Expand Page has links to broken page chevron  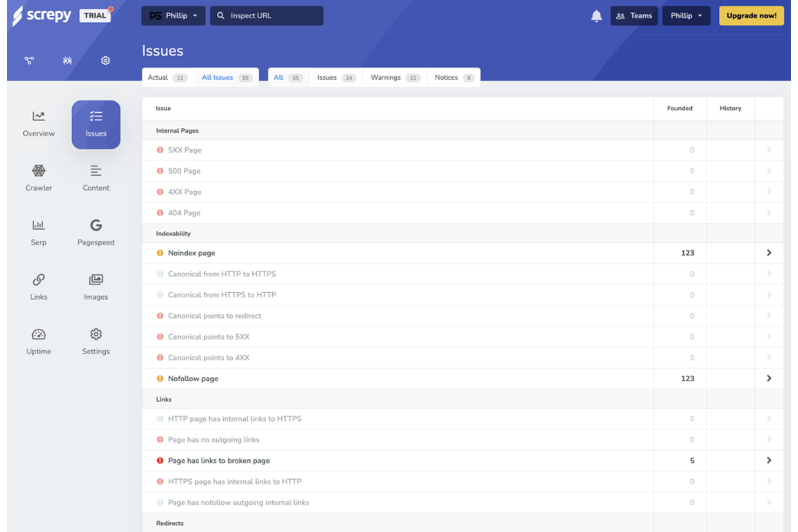point(769,460)
